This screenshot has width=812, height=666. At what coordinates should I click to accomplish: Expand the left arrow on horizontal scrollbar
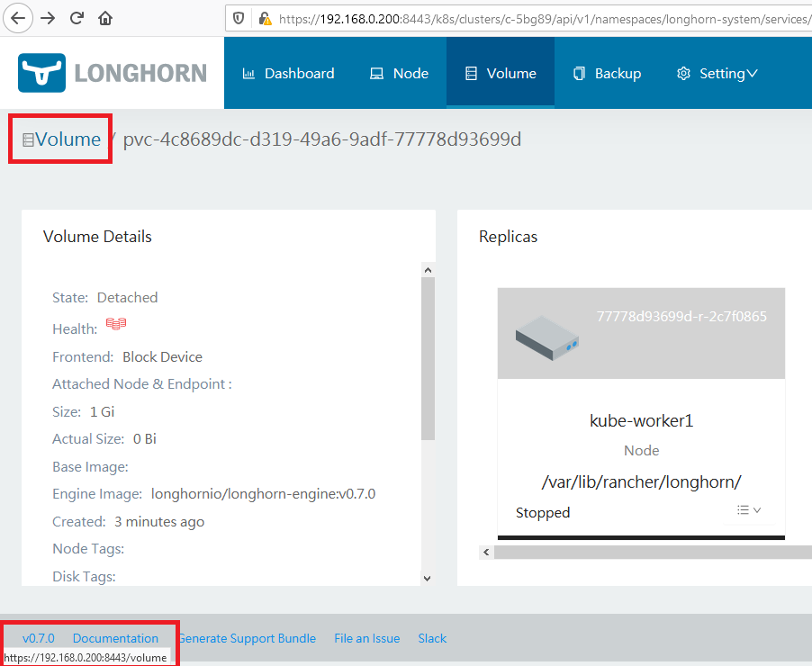(x=486, y=552)
